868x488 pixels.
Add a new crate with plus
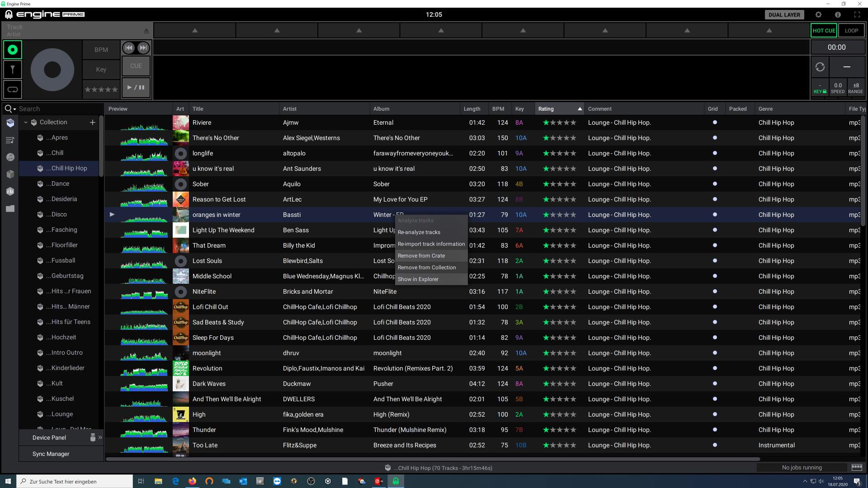tap(93, 122)
